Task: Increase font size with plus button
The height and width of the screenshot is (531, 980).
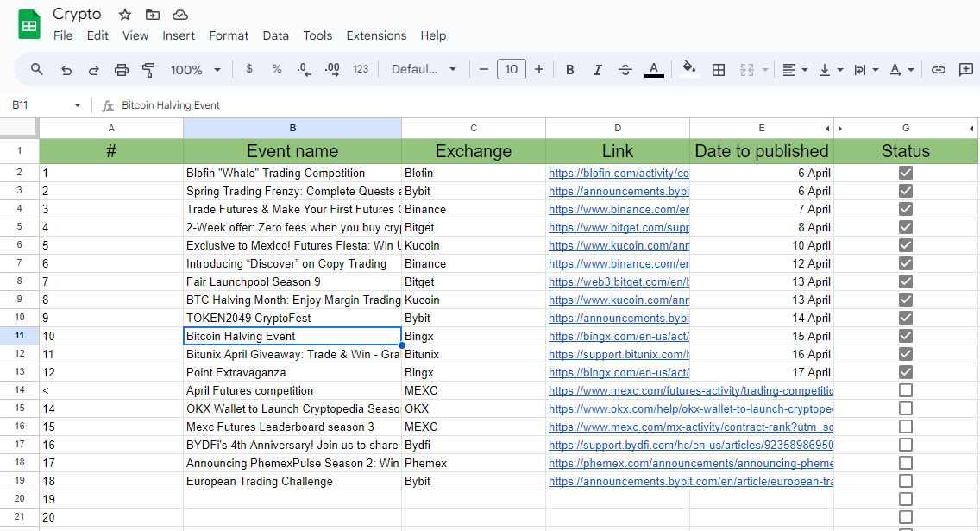Action: [x=539, y=69]
